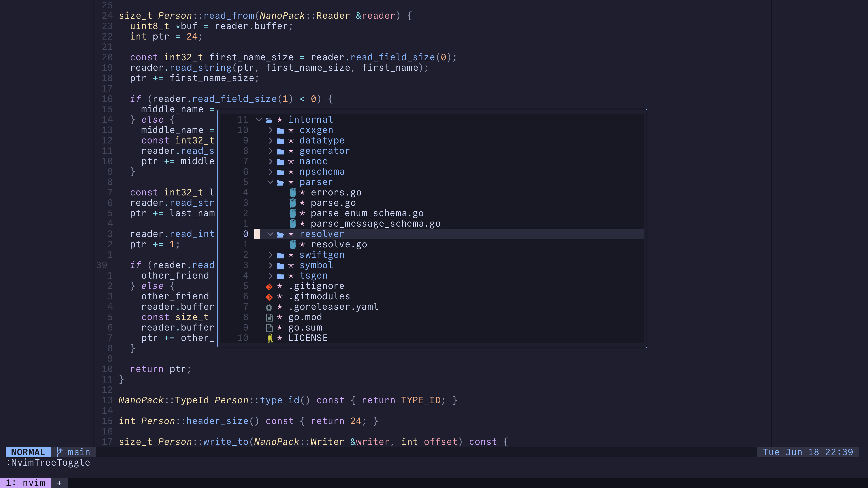Collapse the internal directory chevron

point(259,120)
